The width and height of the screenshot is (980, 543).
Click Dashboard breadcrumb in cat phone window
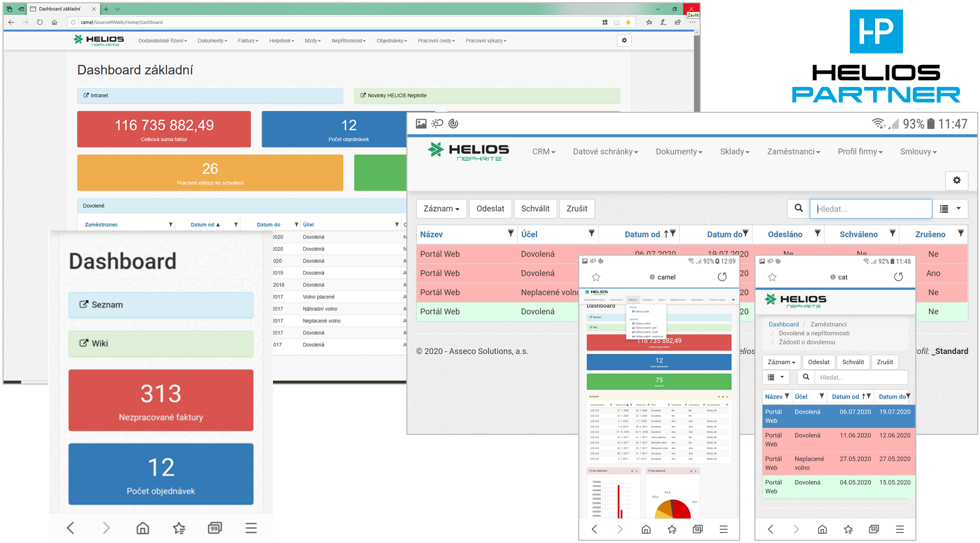click(x=783, y=324)
